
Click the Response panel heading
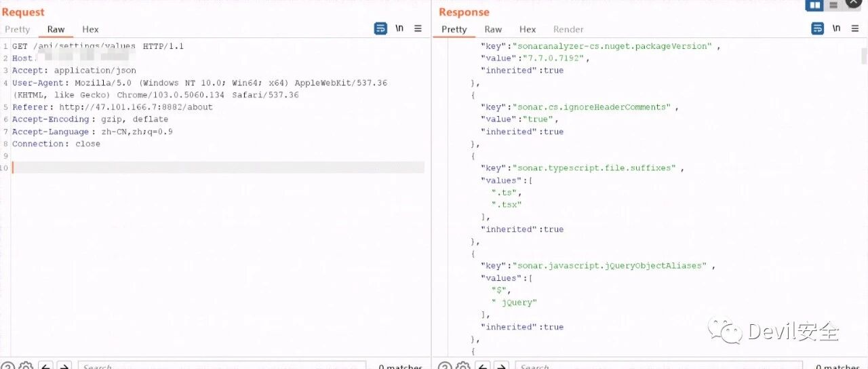464,12
